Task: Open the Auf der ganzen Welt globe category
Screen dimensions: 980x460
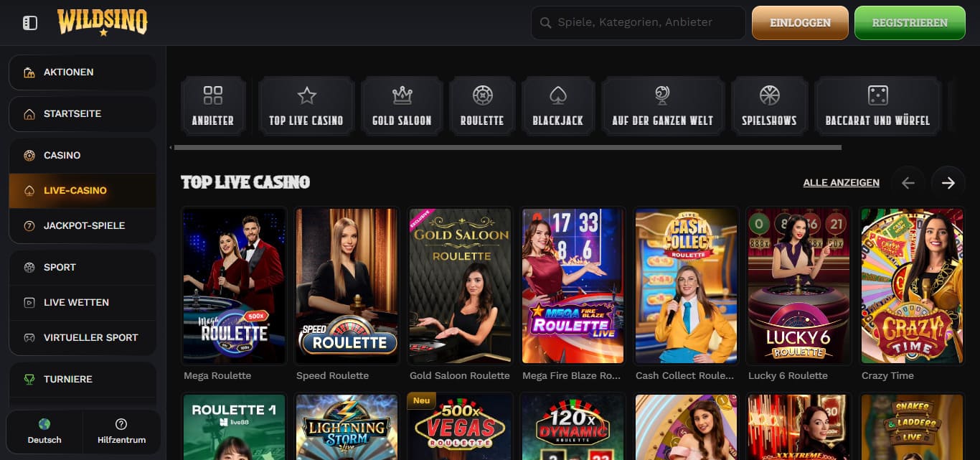Action: tap(663, 105)
